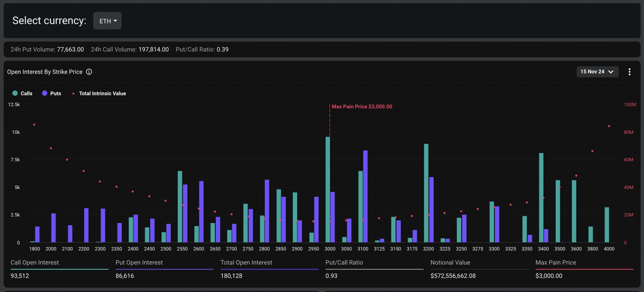Click the calls bar at strike 3600
Viewport: 644px width, 292px height.
574,211
